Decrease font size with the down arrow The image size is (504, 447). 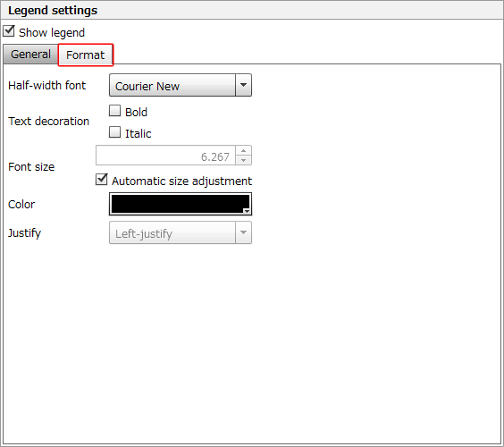[x=244, y=160]
